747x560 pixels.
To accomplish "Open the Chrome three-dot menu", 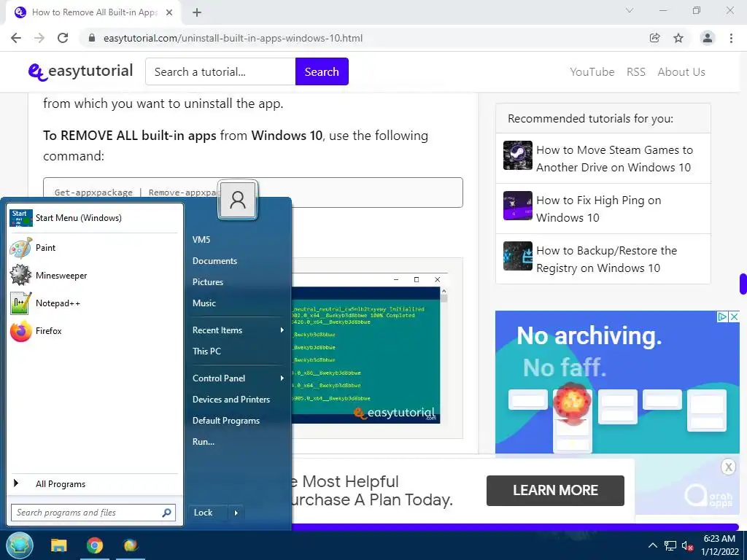I will [731, 38].
